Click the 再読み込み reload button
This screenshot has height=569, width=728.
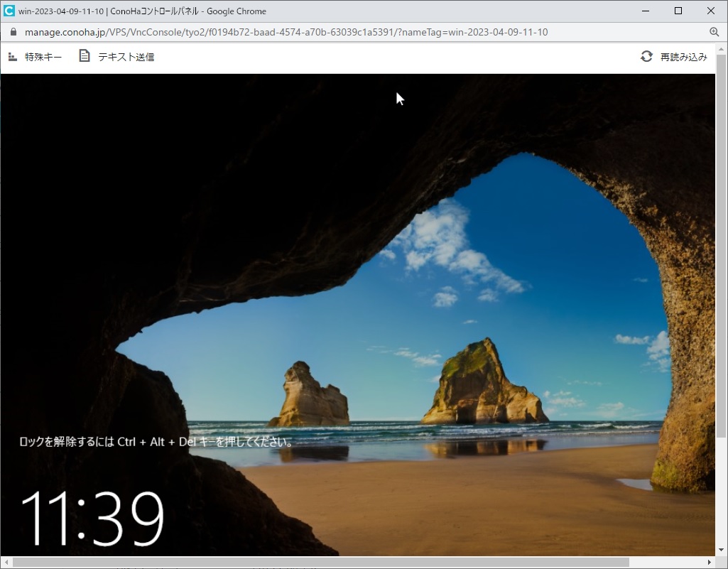coord(674,57)
